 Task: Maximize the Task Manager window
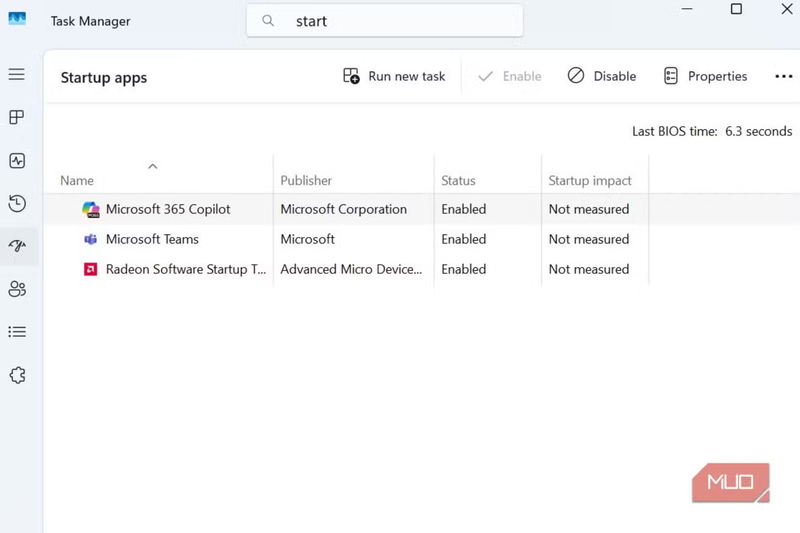point(736,9)
